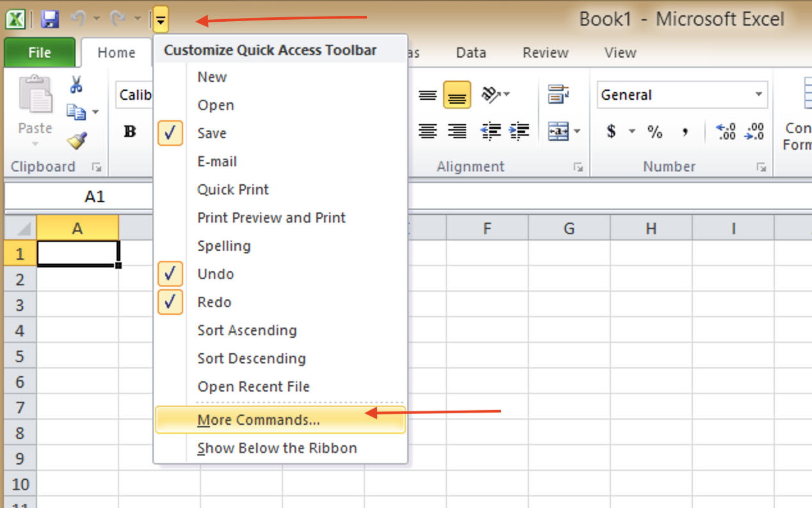Toggle Bold formatting

point(130,132)
